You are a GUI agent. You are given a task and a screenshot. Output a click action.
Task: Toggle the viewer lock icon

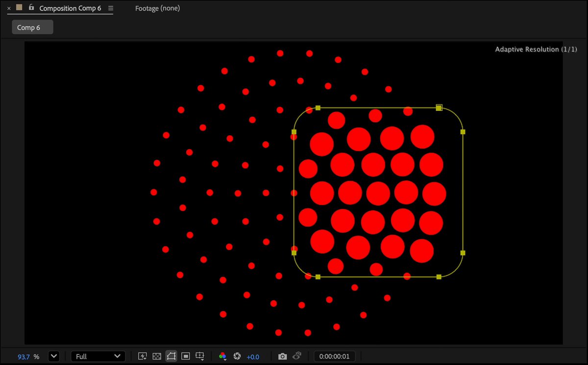[x=31, y=8]
